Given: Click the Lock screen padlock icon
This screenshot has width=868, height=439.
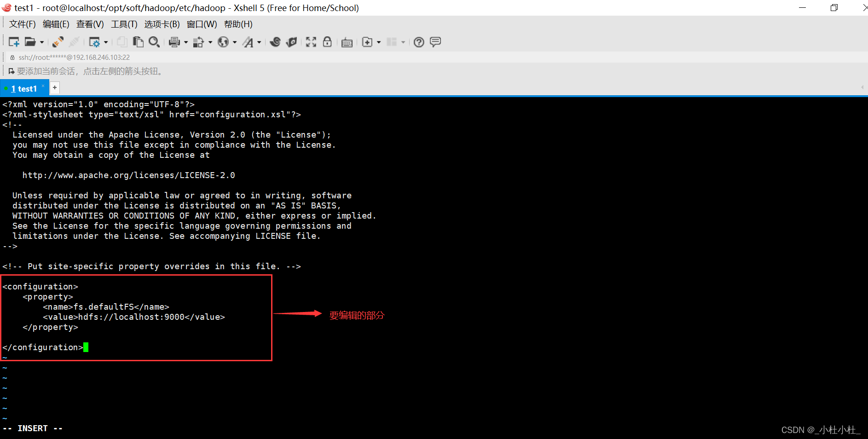Looking at the screenshot, I should click(327, 42).
